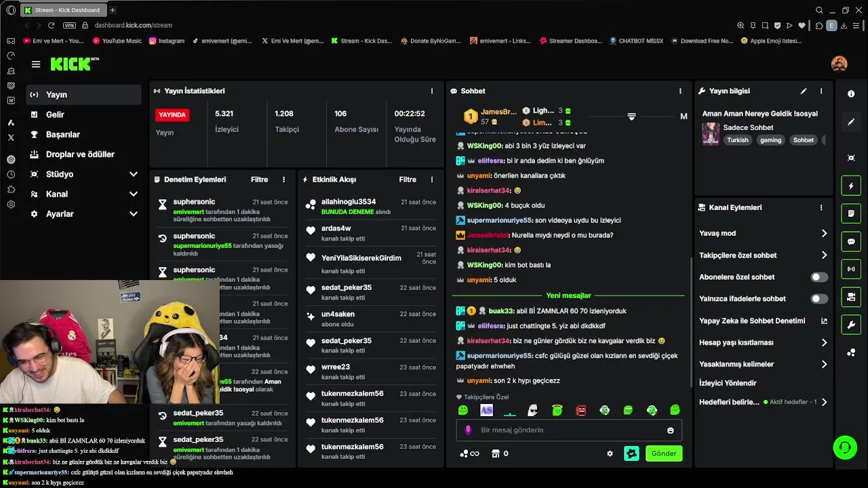
Task: Open the Yayın bilgisi three-dot menu
Action: click(821, 91)
